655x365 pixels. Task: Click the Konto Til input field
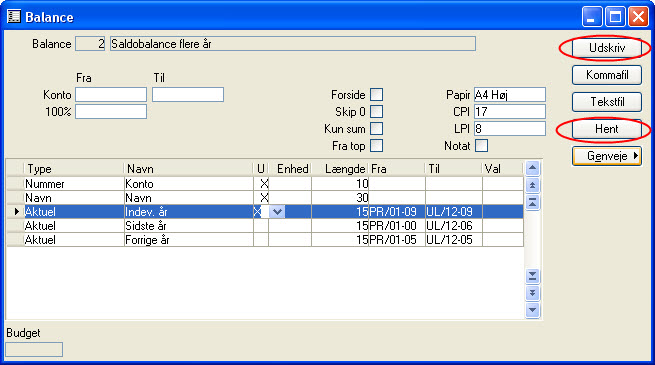coord(188,95)
